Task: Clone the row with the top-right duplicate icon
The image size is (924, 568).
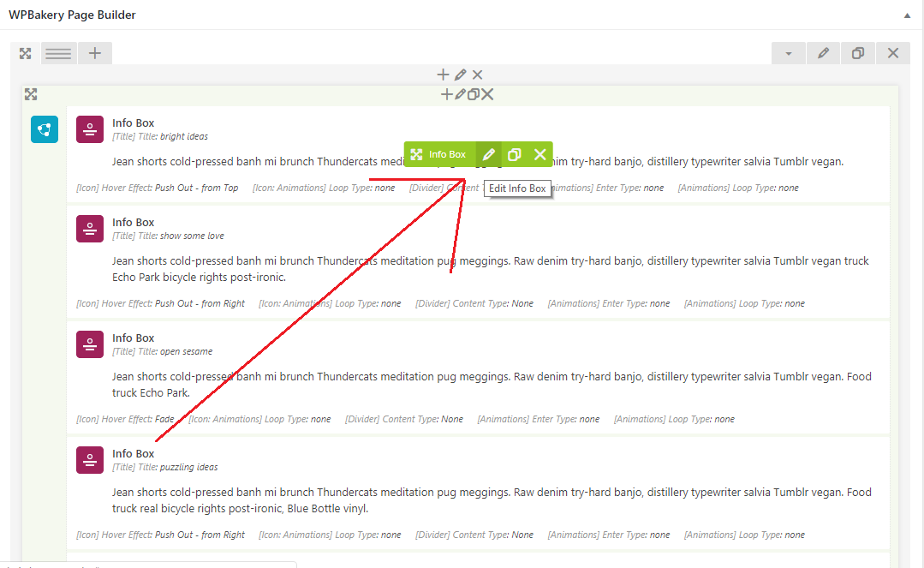Action: click(x=858, y=54)
